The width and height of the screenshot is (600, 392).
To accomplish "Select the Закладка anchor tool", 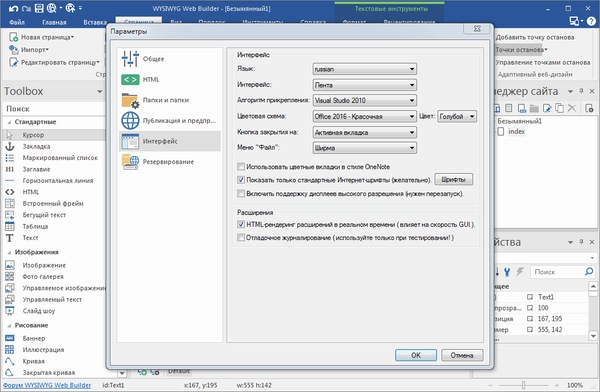I will coord(54,147).
